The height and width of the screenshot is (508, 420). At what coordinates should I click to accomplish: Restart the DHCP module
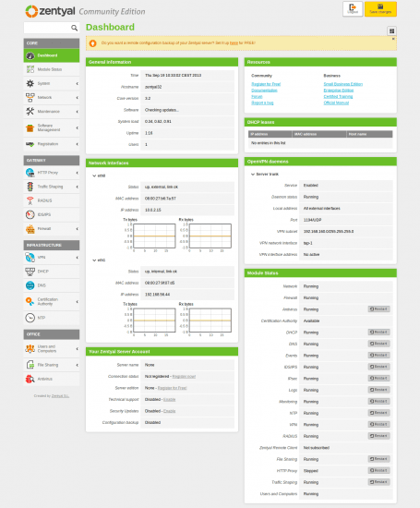click(x=378, y=333)
